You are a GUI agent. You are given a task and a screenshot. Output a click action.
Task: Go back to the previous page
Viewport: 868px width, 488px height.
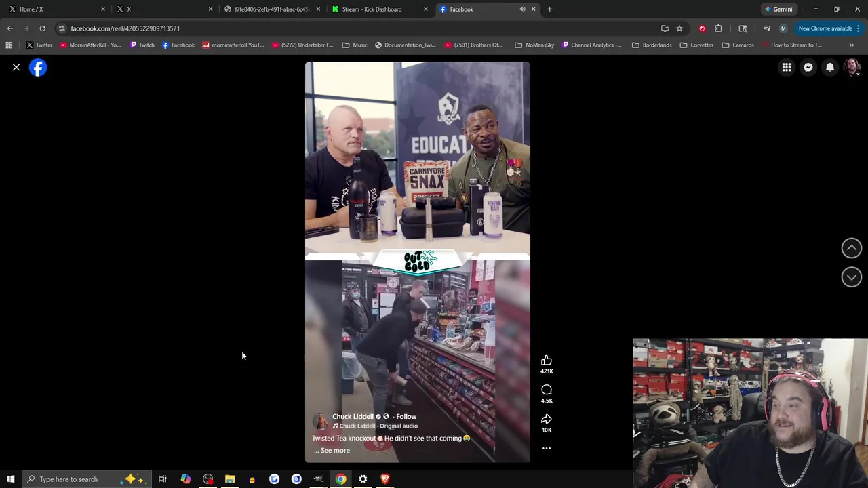pyautogui.click(x=9, y=28)
